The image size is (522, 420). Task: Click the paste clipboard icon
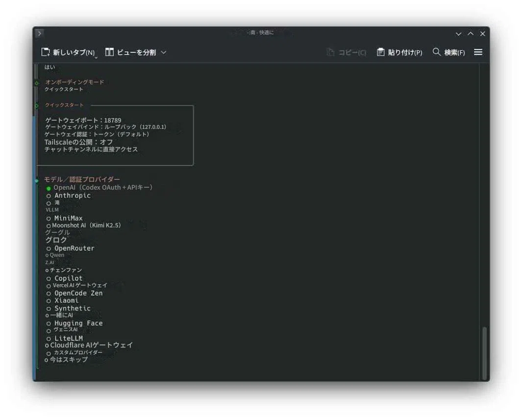pyautogui.click(x=380, y=52)
